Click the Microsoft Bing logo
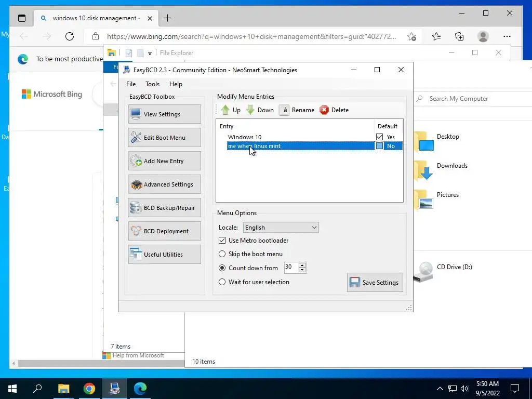Image resolution: width=532 pixels, height=399 pixels. click(x=52, y=94)
